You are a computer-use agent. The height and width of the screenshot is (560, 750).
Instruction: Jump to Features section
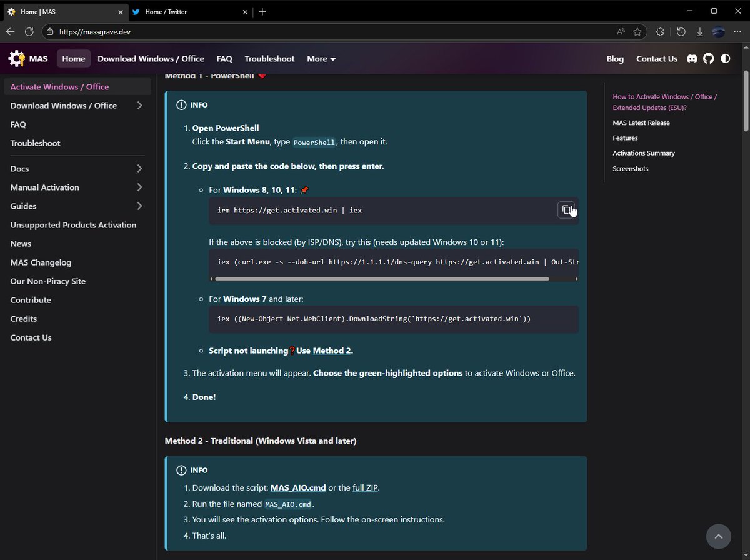pyautogui.click(x=625, y=137)
